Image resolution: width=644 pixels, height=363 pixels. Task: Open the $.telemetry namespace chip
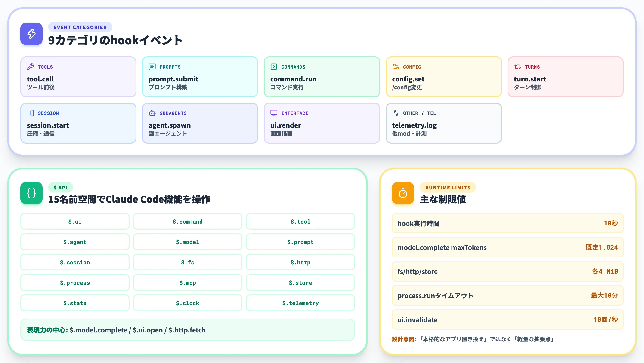click(300, 303)
